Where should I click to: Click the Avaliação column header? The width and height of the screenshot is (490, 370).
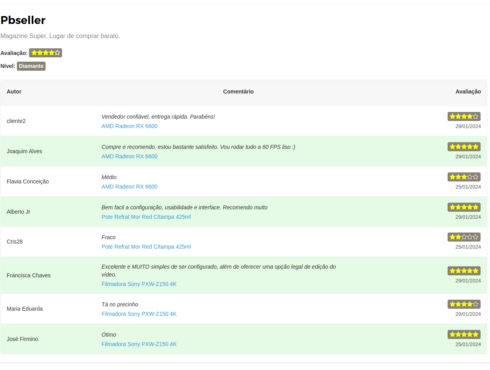[x=468, y=91]
